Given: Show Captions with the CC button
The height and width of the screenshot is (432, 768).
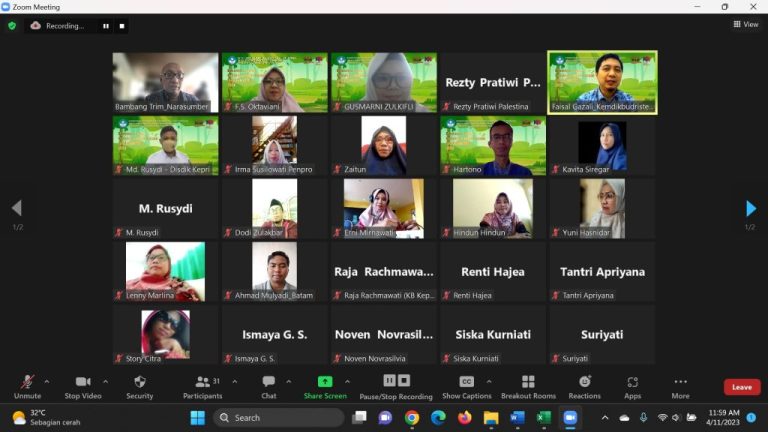Looking at the screenshot, I should tap(466, 387).
